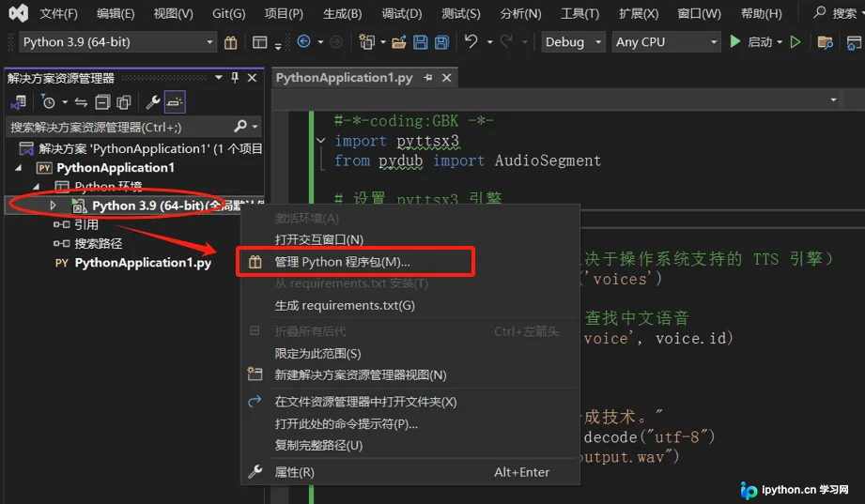Switch to the PythonApplication1.py editor tab
Viewport: 865px width, 504px height.
point(345,78)
